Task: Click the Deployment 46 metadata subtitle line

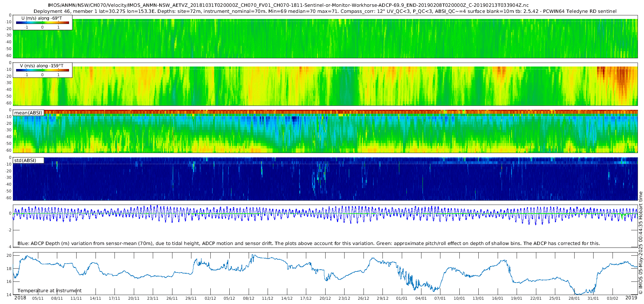Action: click(x=325, y=11)
